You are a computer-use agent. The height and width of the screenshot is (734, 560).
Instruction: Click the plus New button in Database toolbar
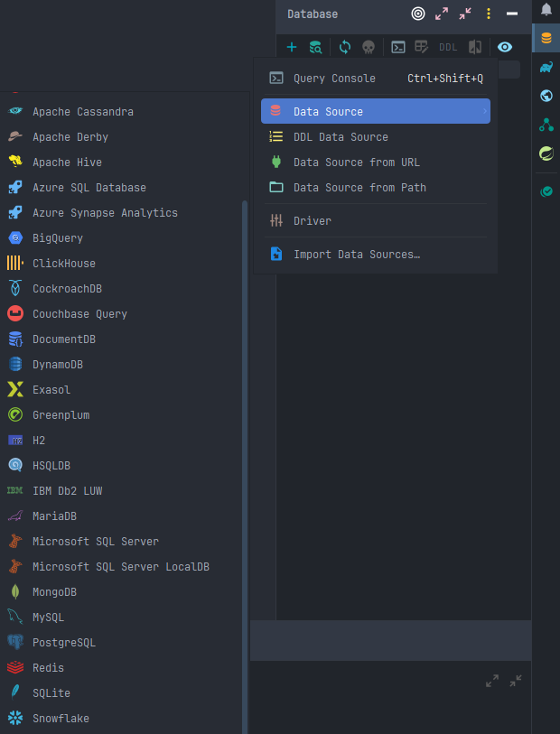[291, 47]
